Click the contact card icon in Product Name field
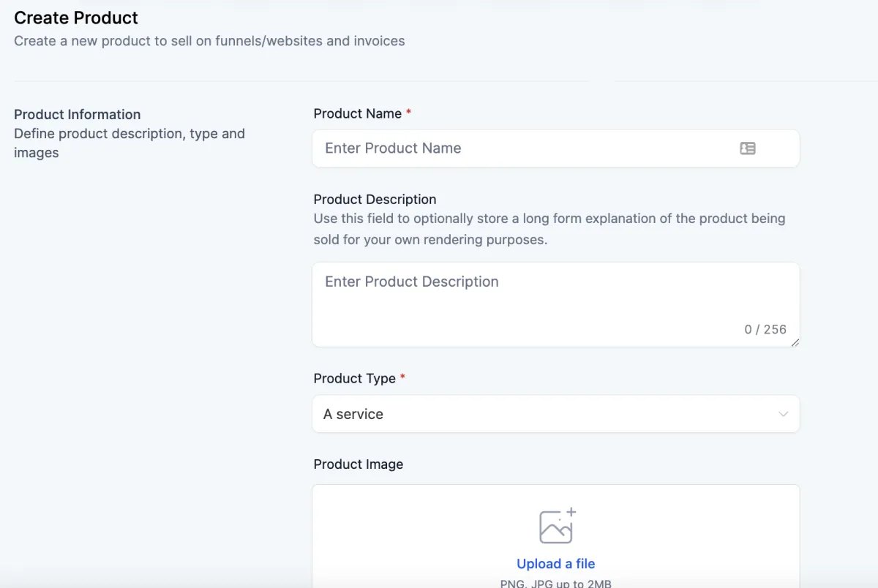Viewport: 878px width, 588px height. point(747,148)
